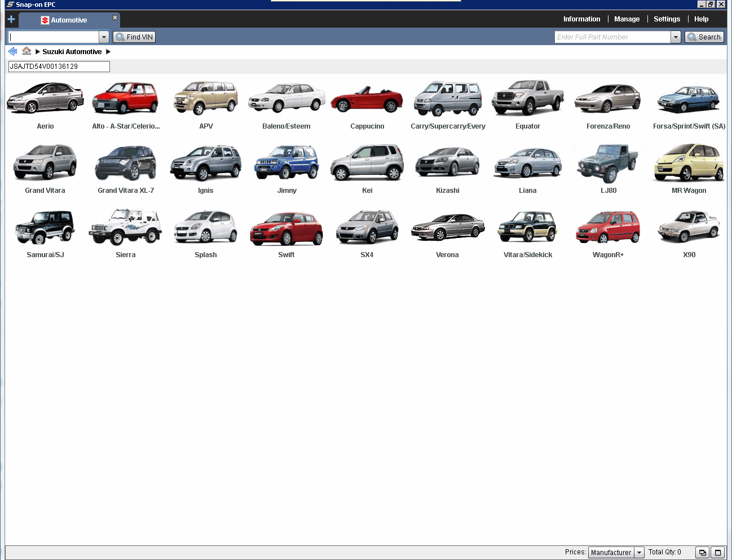
Task: Open part number history dropdown arrow
Action: pos(676,37)
